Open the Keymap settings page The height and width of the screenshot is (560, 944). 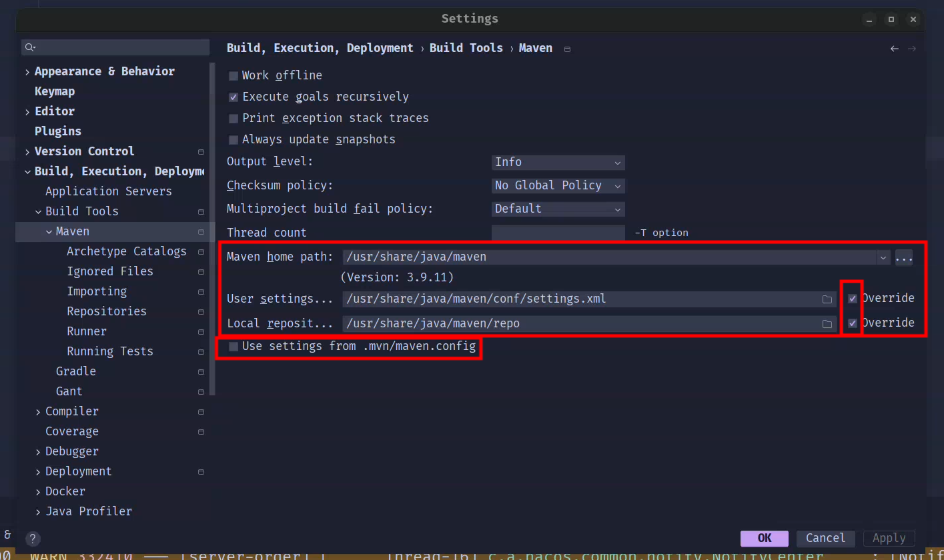tap(55, 91)
